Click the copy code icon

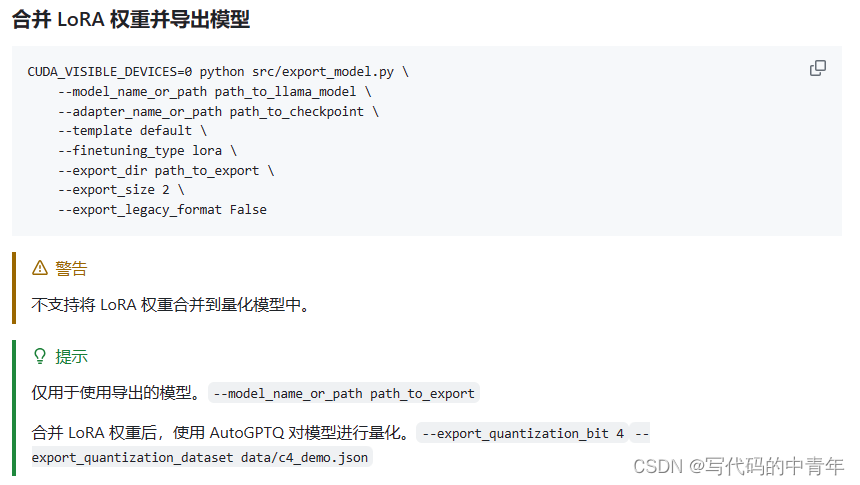(818, 68)
